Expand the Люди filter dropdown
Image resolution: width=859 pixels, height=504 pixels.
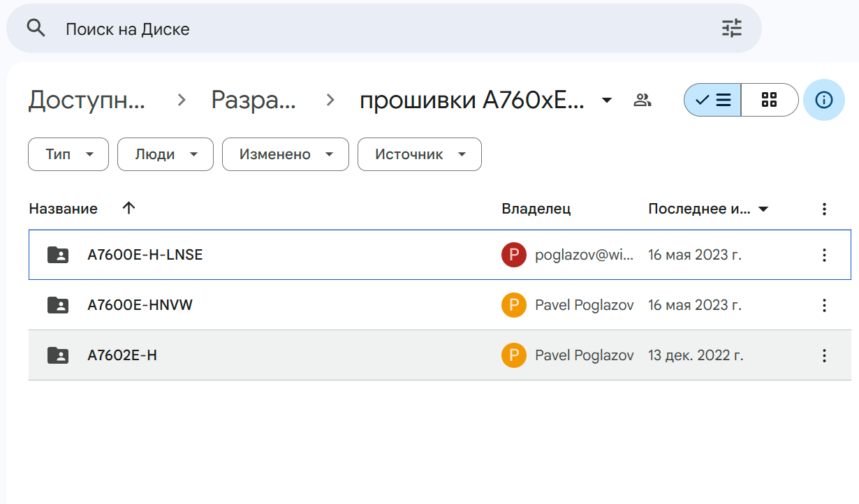click(166, 154)
